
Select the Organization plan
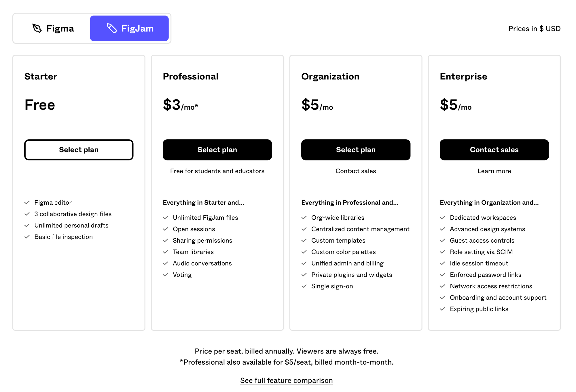pyautogui.click(x=356, y=150)
